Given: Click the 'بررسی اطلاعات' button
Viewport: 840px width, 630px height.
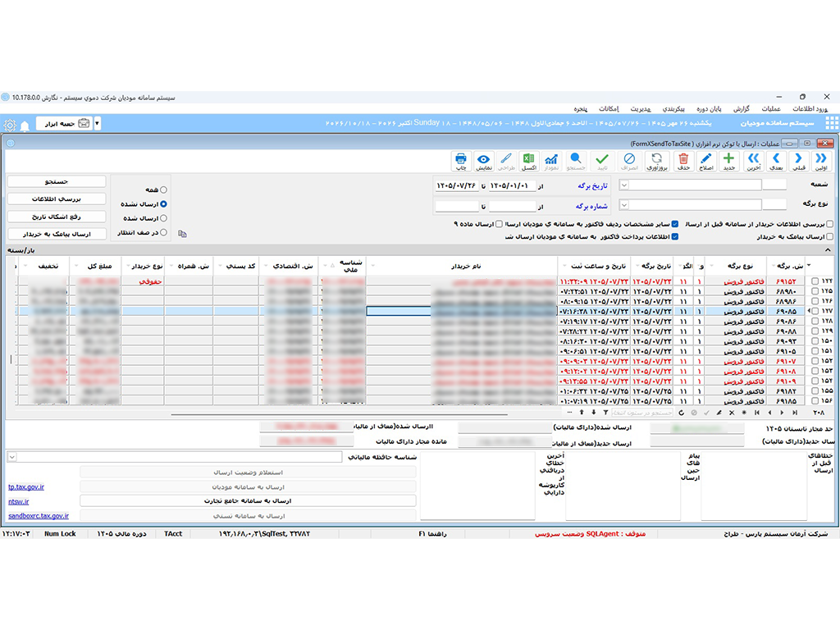Looking at the screenshot, I should pyautogui.click(x=57, y=199).
